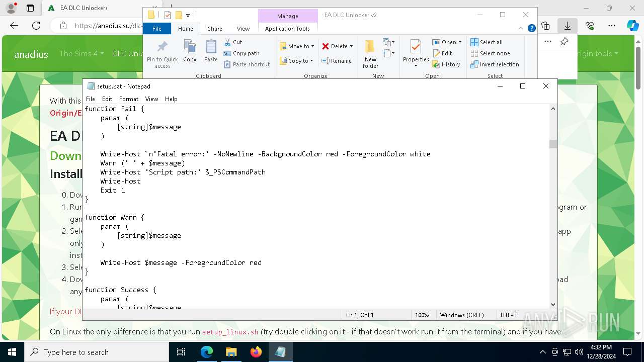The height and width of the screenshot is (362, 644).
Task: Click the taskbar search box
Action: [x=97, y=352]
